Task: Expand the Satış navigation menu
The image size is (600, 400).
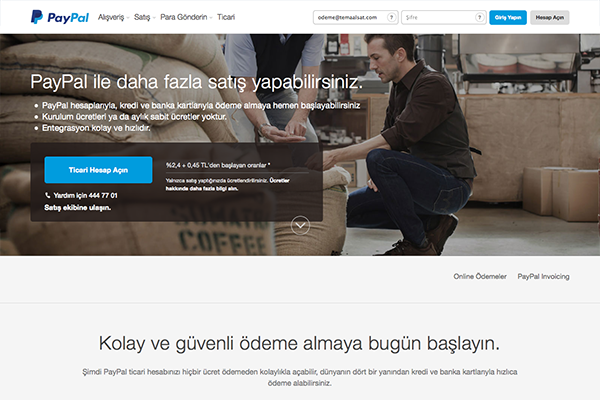Action: click(144, 17)
